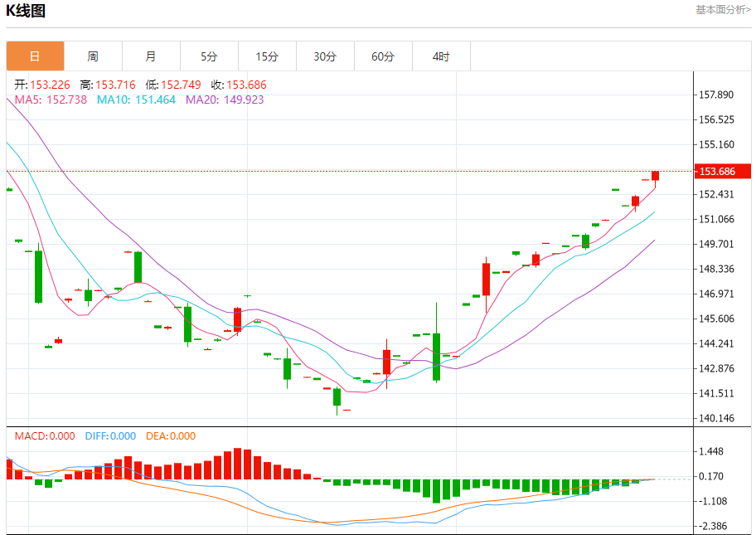Image resolution: width=756 pixels, height=535 pixels.
Task: Select the 日 daily chart tab
Action: tap(35, 56)
